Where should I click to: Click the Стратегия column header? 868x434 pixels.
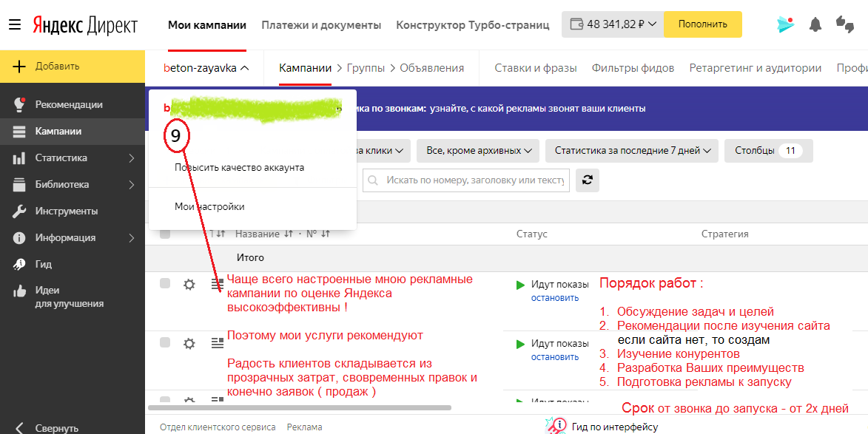724,234
